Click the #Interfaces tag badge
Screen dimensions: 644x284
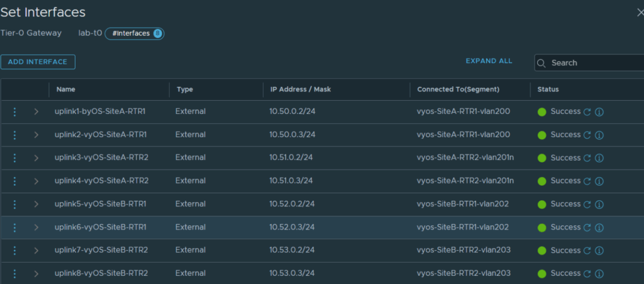[134, 33]
